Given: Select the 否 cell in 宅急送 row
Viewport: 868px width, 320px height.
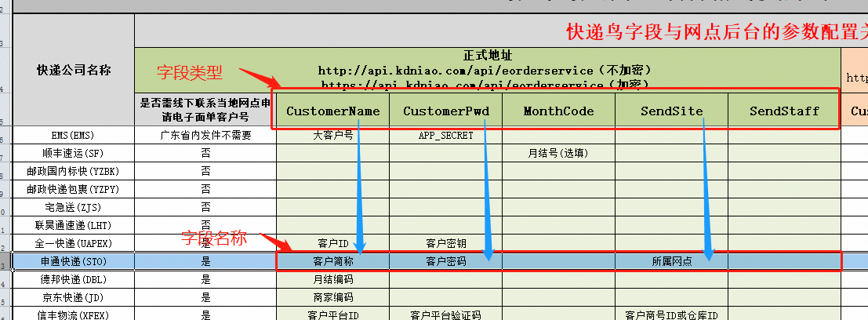Looking at the screenshot, I should 205,207.
